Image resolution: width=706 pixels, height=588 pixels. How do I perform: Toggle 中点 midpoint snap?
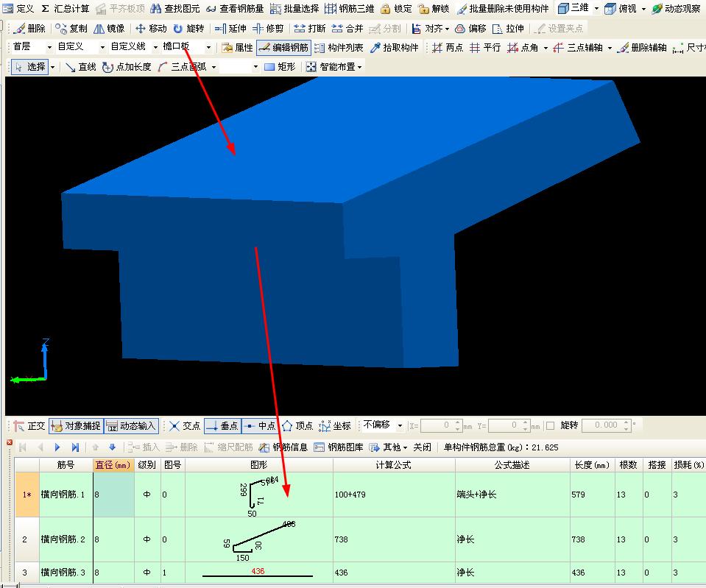pos(260,425)
